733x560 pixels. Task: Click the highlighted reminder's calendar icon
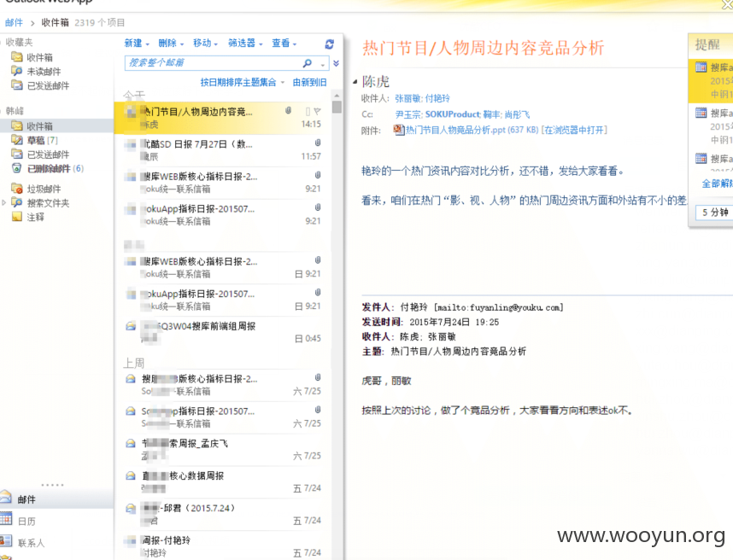point(701,67)
